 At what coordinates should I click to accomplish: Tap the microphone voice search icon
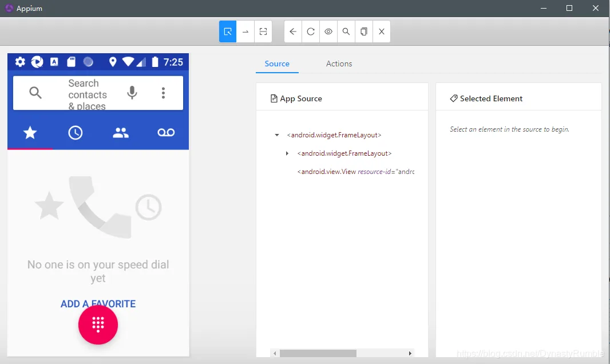tap(132, 93)
